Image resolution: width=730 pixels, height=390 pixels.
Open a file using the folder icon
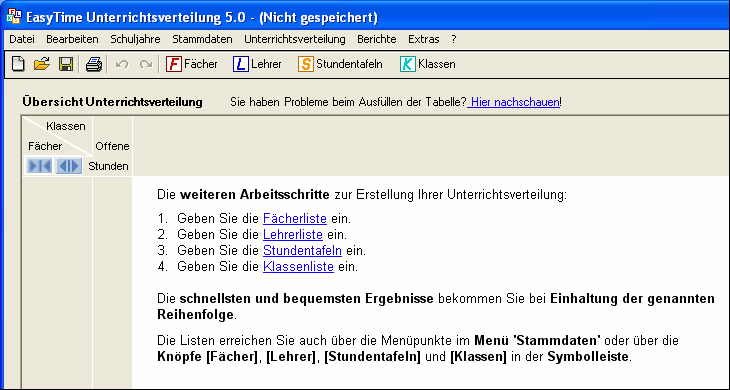click(41, 64)
